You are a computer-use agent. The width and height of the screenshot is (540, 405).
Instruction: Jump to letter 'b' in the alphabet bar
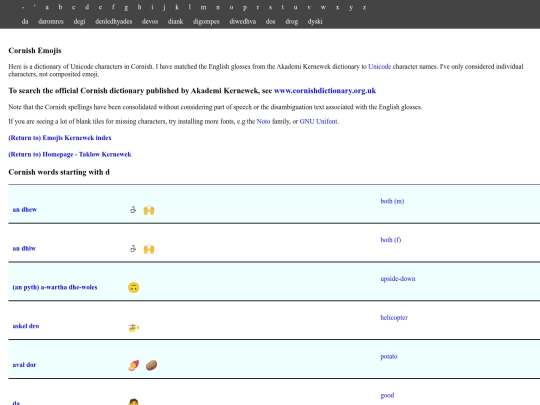coord(60,7)
